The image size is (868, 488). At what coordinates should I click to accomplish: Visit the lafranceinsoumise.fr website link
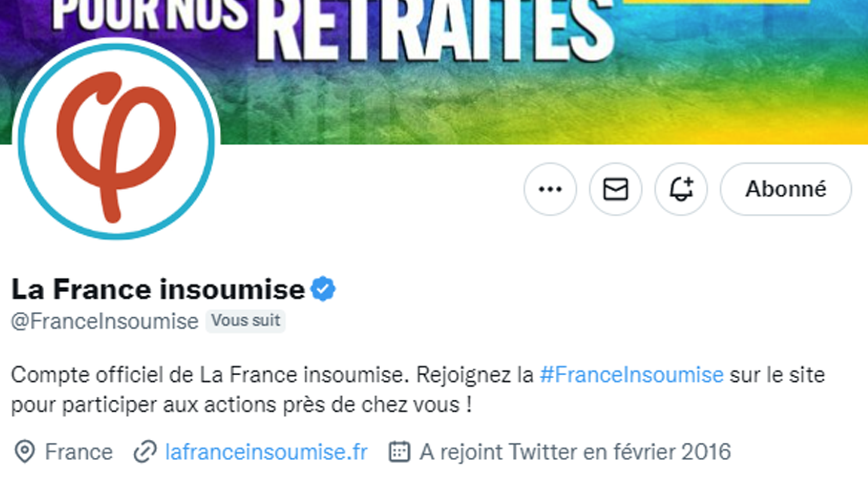(266, 452)
